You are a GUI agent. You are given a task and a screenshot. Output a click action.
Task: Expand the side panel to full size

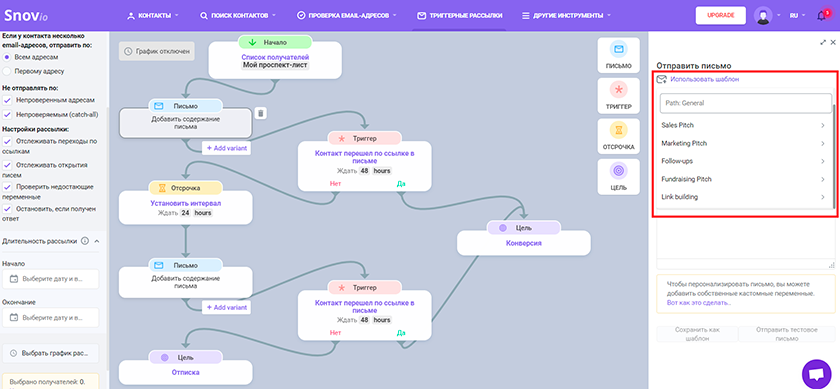tap(823, 42)
